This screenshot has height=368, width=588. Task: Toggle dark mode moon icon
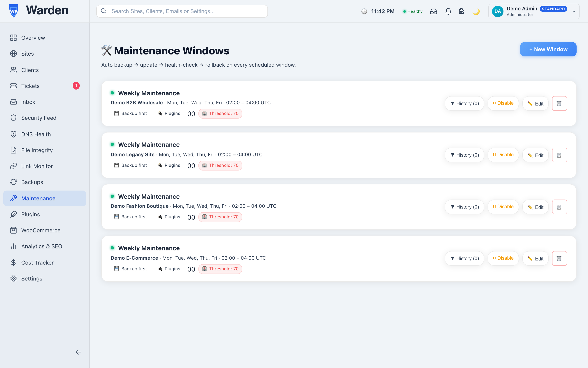[476, 11]
